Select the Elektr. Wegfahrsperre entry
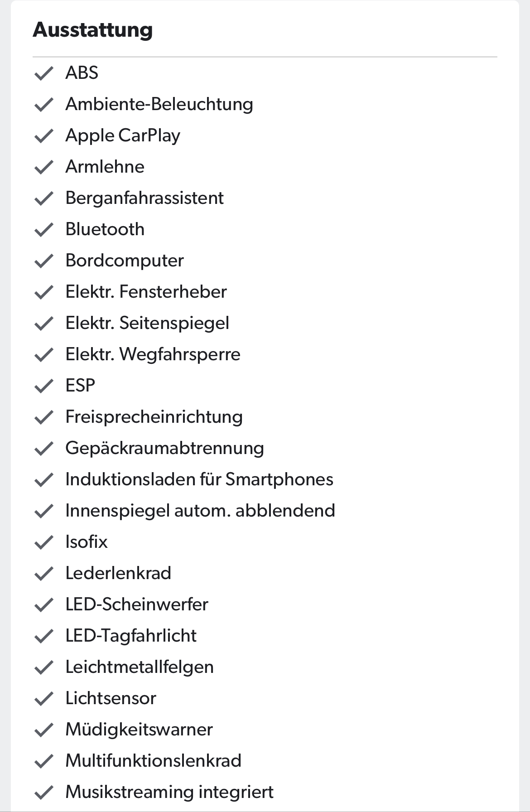530x812 pixels. click(153, 354)
